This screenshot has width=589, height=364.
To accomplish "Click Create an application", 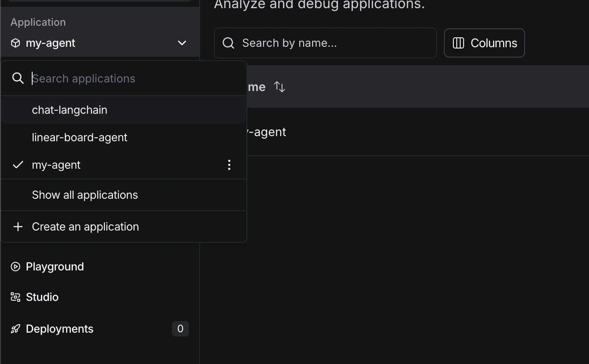I will 85,227.
